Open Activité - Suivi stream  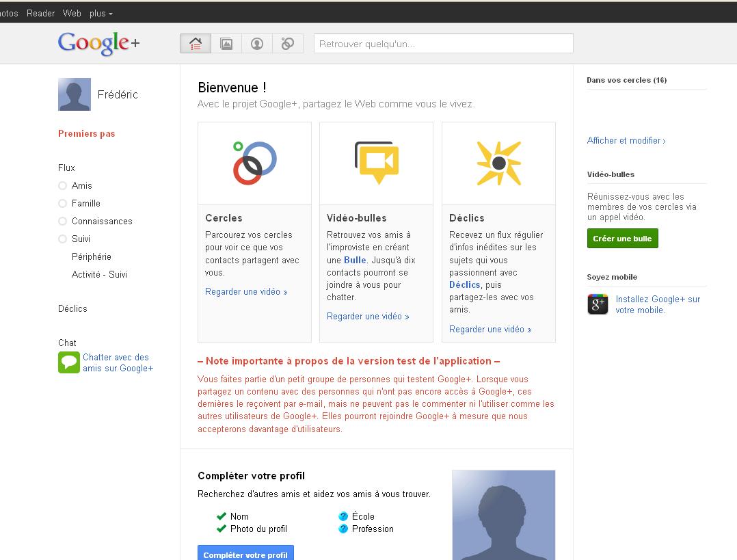[x=99, y=275]
